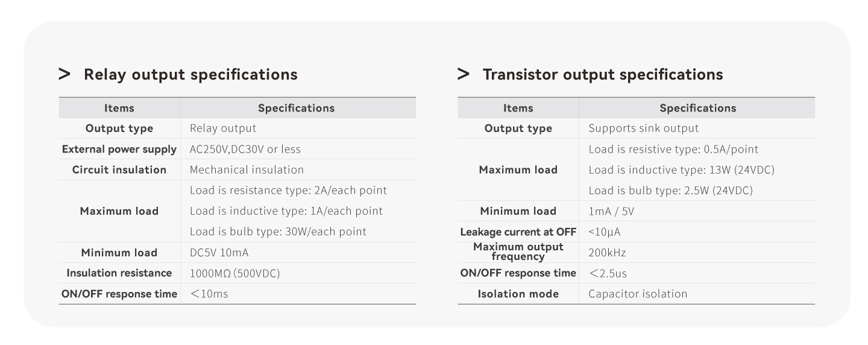The width and height of the screenshot is (868, 345).
Task: Select the Circuit insulation label
Action: pyautogui.click(x=119, y=169)
